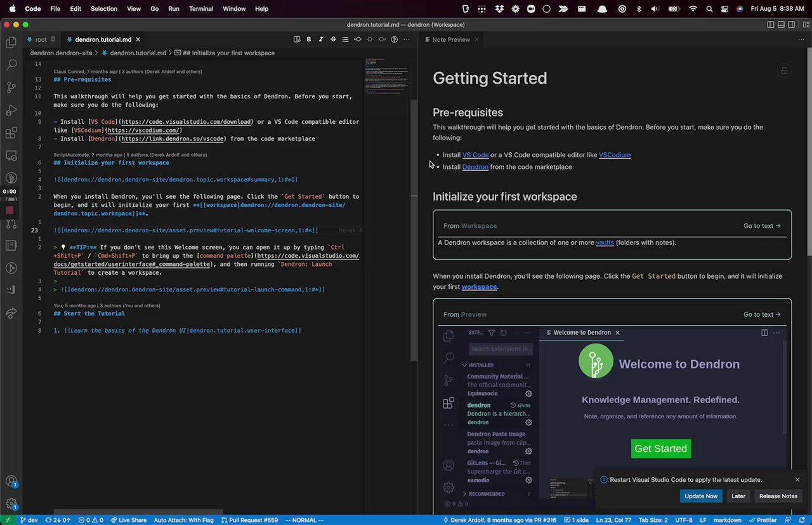This screenshot has width=812, height=525.
Task: Open the Terminal menu
Action: pos(201,9)
